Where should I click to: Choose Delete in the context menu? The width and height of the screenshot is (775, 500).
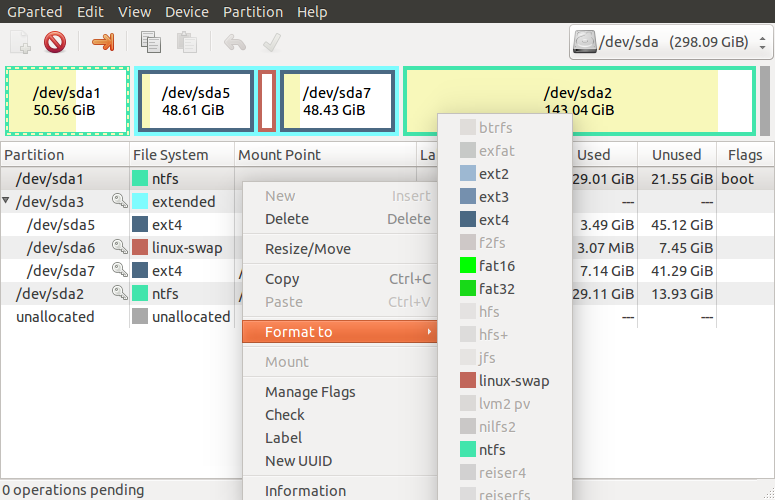(340, 219)
